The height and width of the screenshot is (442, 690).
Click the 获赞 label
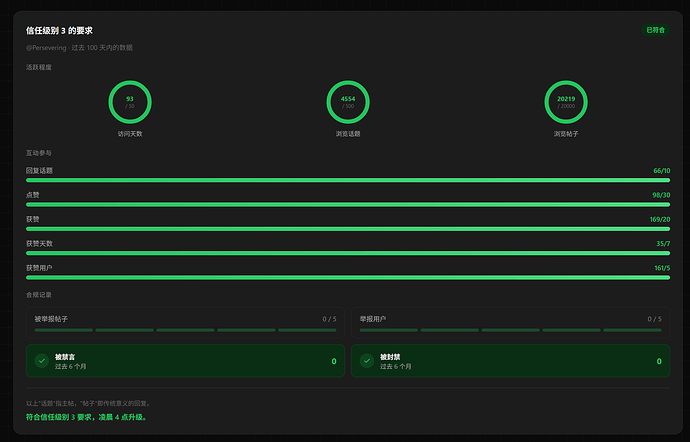click(x=33, y=219)
